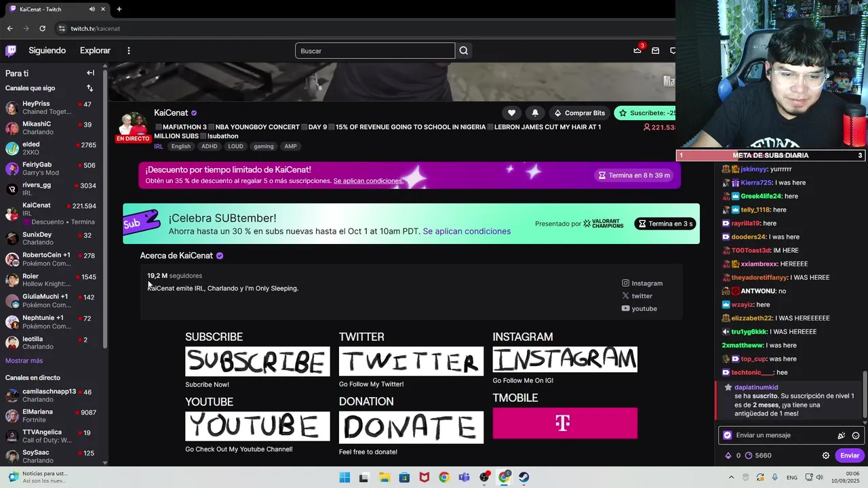Open channel points balance showing 5660
This screenshot has height=488, width=868.
[x=758, y=455]
